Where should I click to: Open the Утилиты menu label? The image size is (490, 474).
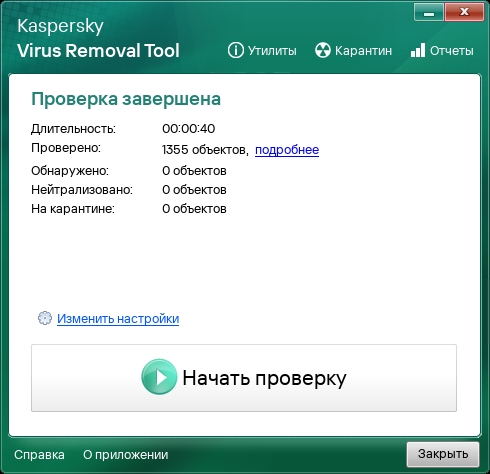(x=272, y=51)
